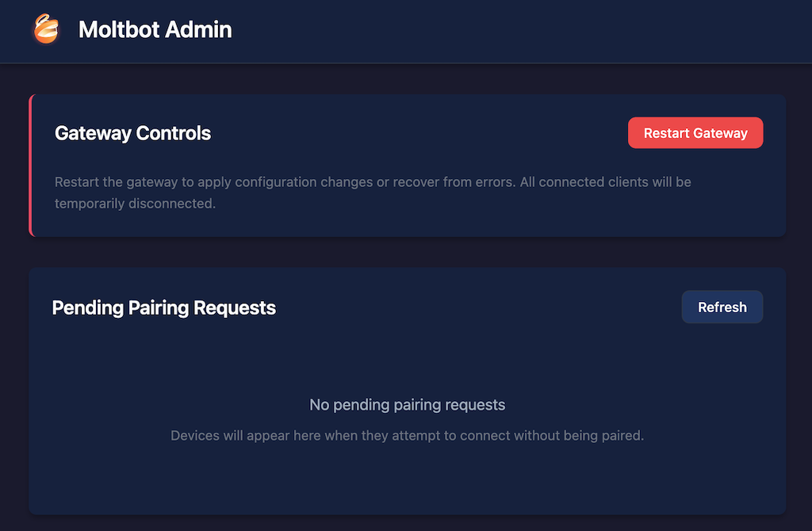Image resolution: width=812 pixels, height=531 pixels.
Task: Click the gateway restart description text
Action: pyautogui.click(x=373, y=181)
